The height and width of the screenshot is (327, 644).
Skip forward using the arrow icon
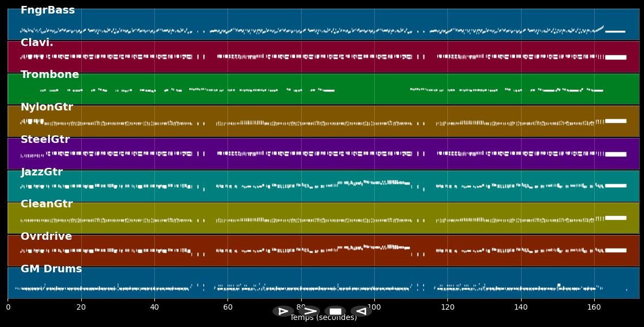tap(309, 311)
